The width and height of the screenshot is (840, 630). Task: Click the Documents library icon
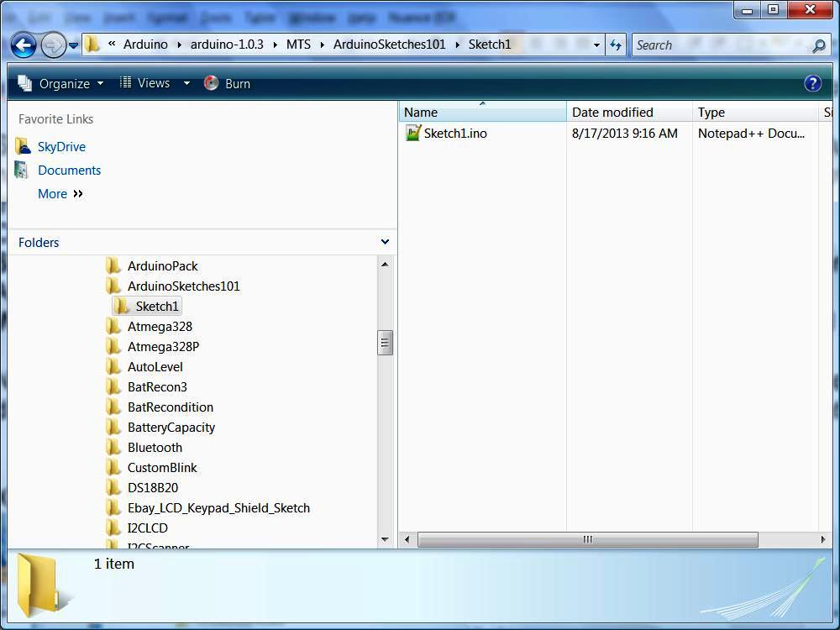(22, 170)
